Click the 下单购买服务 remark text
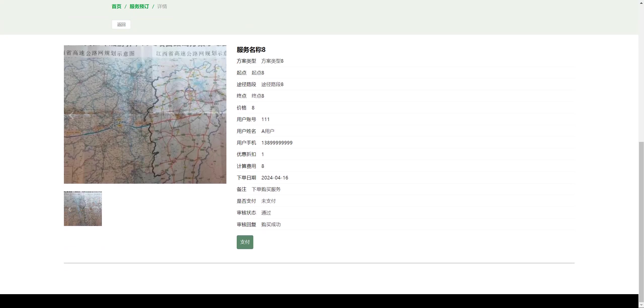644x308 pixels. (x=266, y=189)
